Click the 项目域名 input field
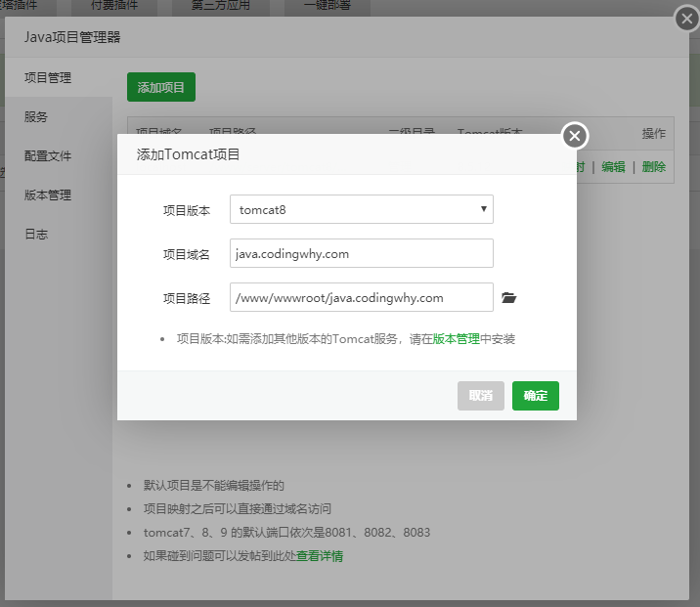 [361, 253]
